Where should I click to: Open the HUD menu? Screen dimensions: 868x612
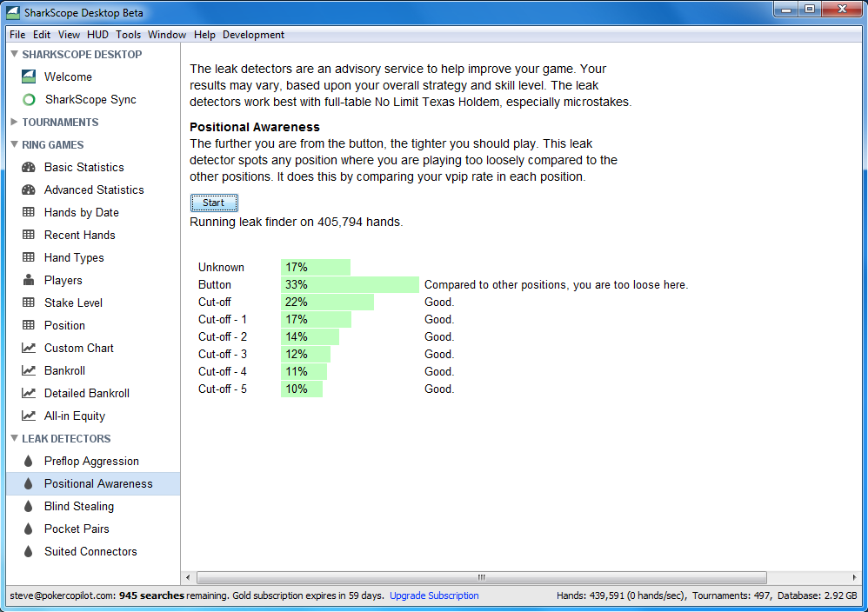tap(97, 34)
